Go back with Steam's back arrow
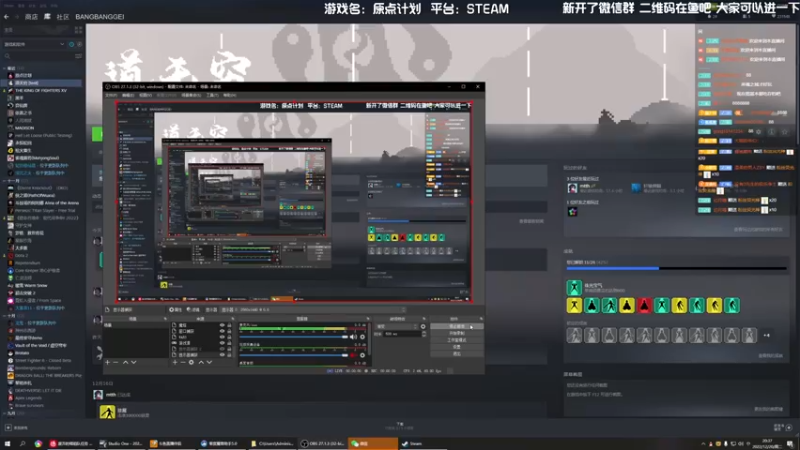Image resolution: width=800 pixels, height=450 pixels. pyautogui.click(x=6, y=17)
